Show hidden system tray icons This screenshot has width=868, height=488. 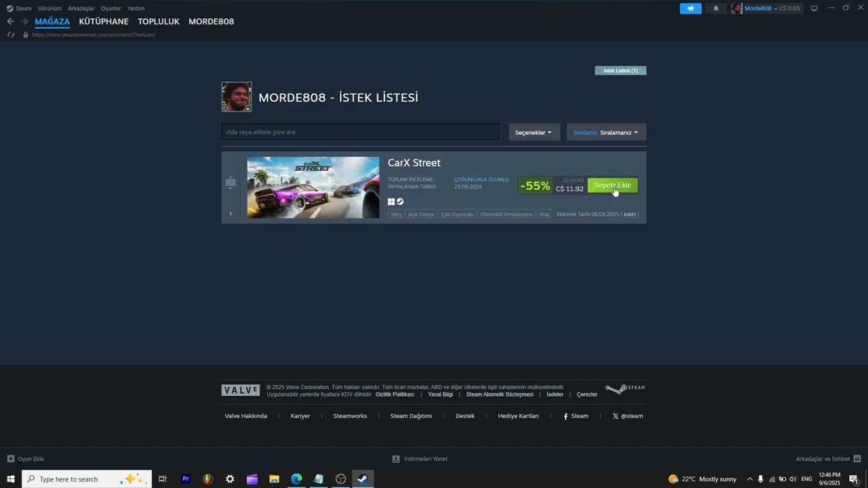(749, 479)
